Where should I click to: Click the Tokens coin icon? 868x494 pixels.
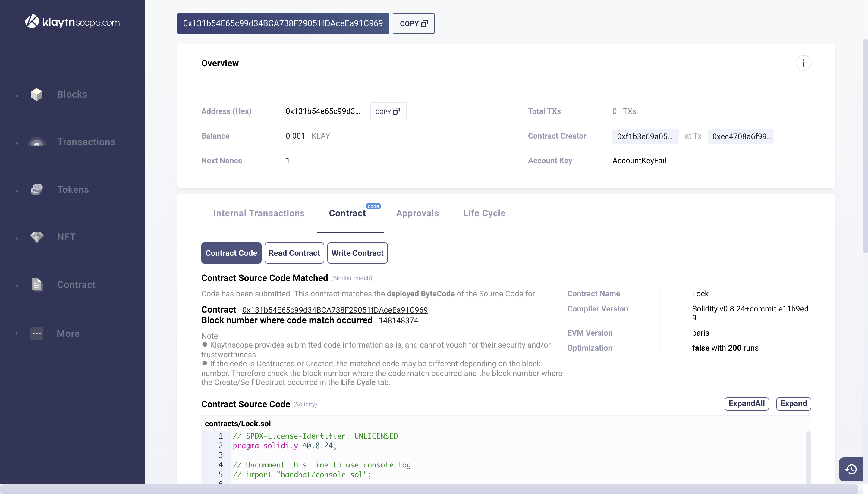37,189
